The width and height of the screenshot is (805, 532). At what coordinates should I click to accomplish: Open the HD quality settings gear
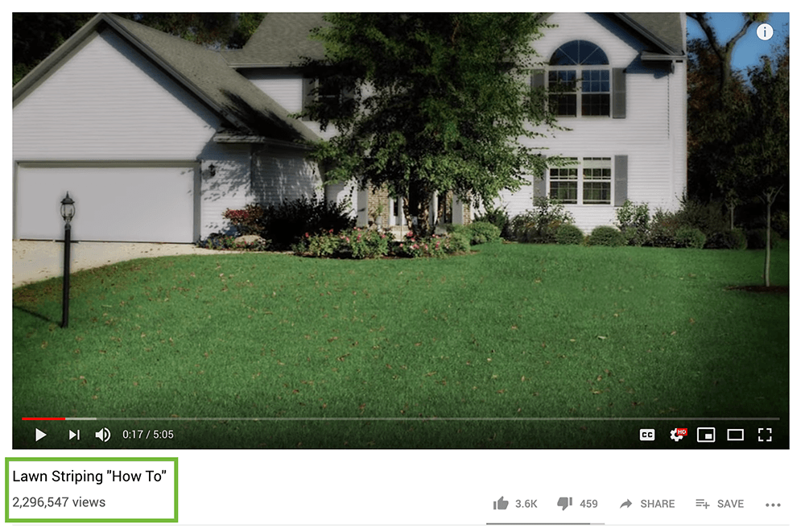[678, 435]
